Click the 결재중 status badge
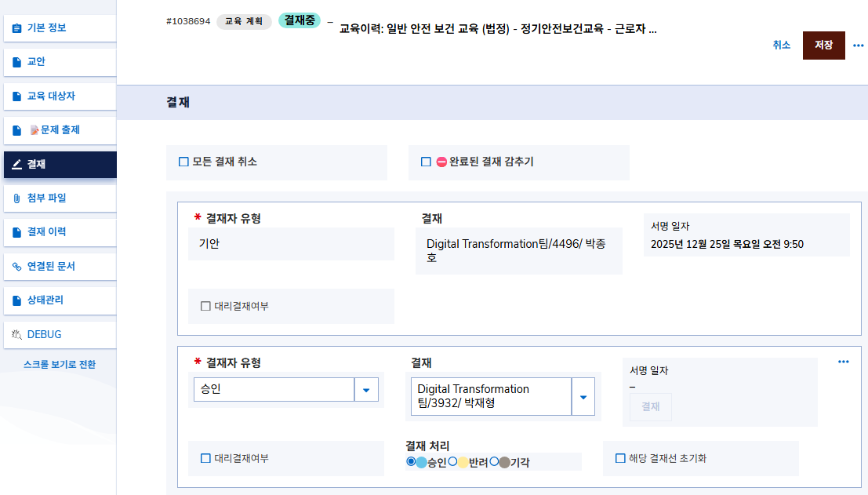 (x=300, y=20)
